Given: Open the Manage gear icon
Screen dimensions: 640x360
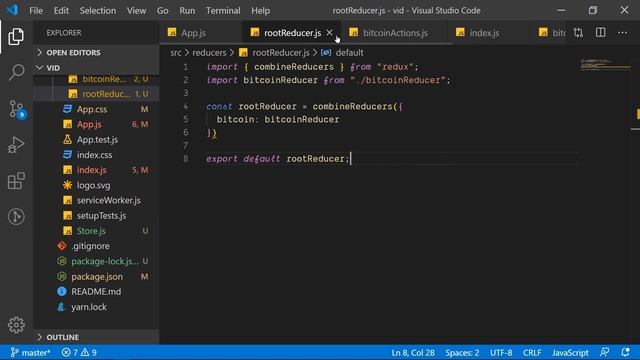Looking at the screenshot, I should click(16, 325).
